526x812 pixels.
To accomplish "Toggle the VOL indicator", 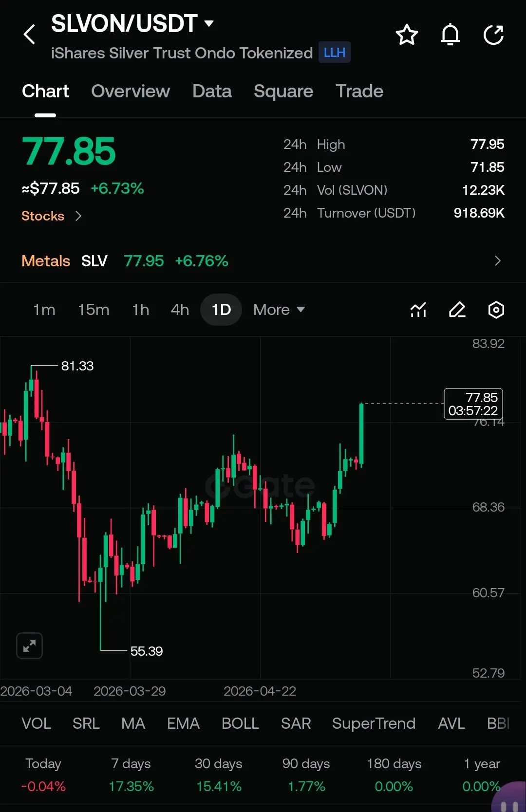I will (36, 723).
